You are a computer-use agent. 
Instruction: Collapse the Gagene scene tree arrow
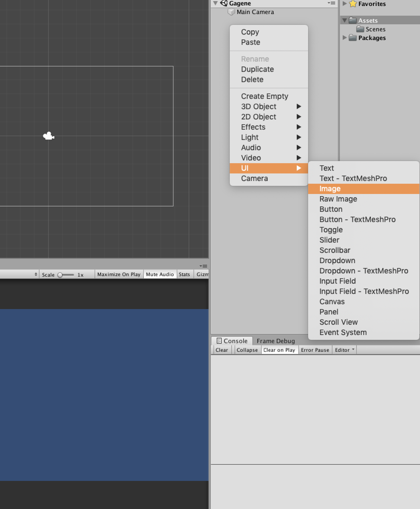(215, 3)
